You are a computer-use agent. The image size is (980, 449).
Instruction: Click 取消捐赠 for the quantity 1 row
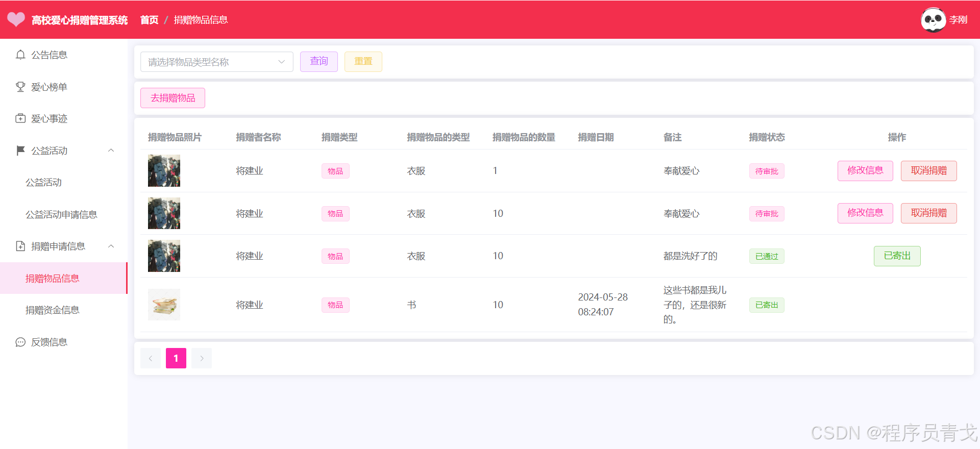(929, 170)
